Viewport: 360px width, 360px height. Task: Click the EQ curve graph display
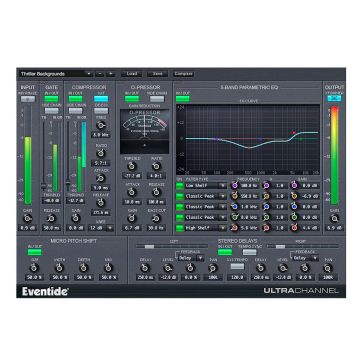(x=248, y=140)
